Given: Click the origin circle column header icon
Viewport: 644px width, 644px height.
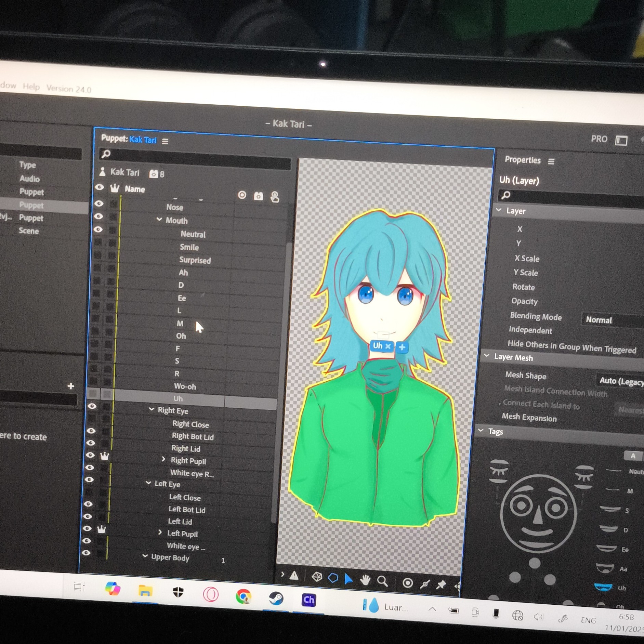Looking at the screenshot, I should (242, 195).
